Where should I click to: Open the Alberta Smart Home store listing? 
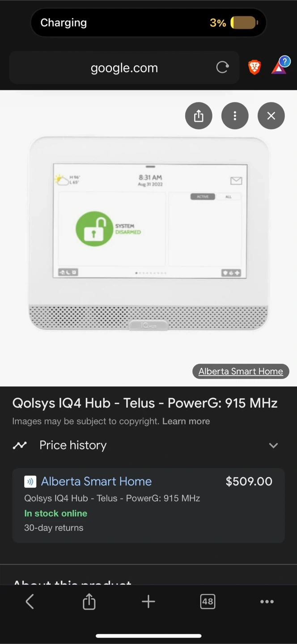point(96,481)
